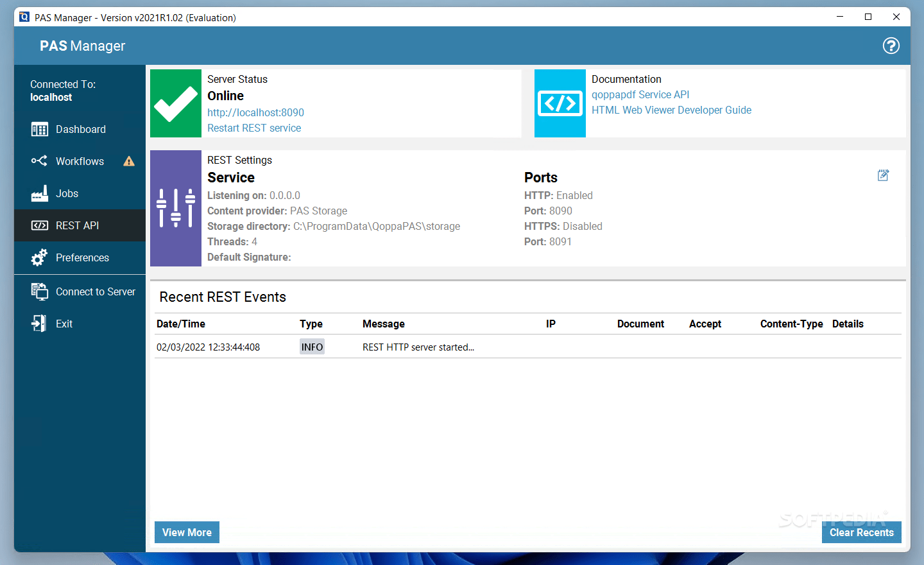Screen dimensions: 924x565
Task: Open the qoppapdf Service API link
Action: coord(640,94)
